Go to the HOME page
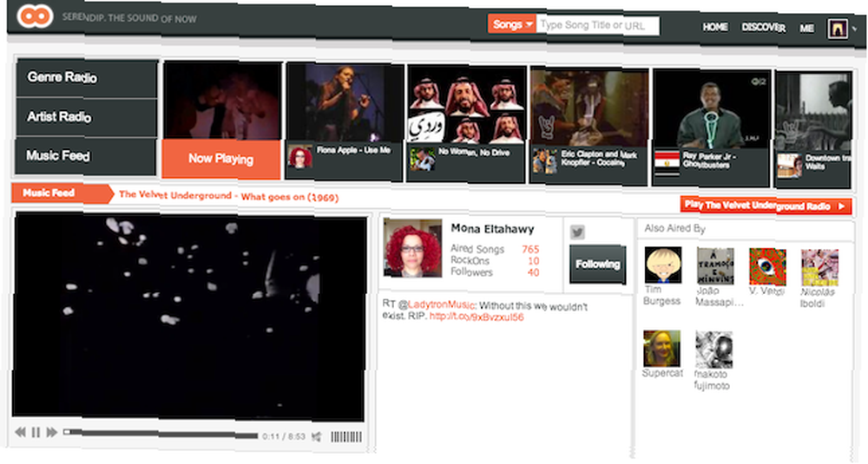 pos(714,27)
